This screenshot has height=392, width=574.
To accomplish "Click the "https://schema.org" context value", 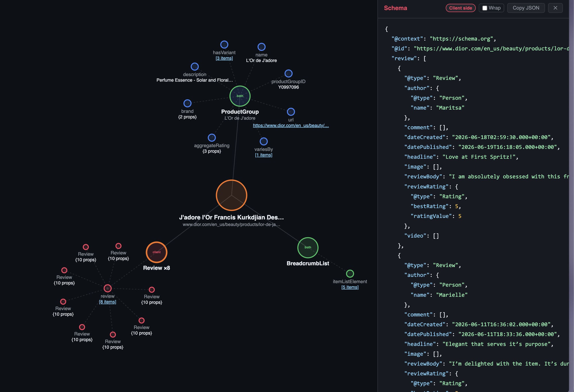I will pos(461,39).
